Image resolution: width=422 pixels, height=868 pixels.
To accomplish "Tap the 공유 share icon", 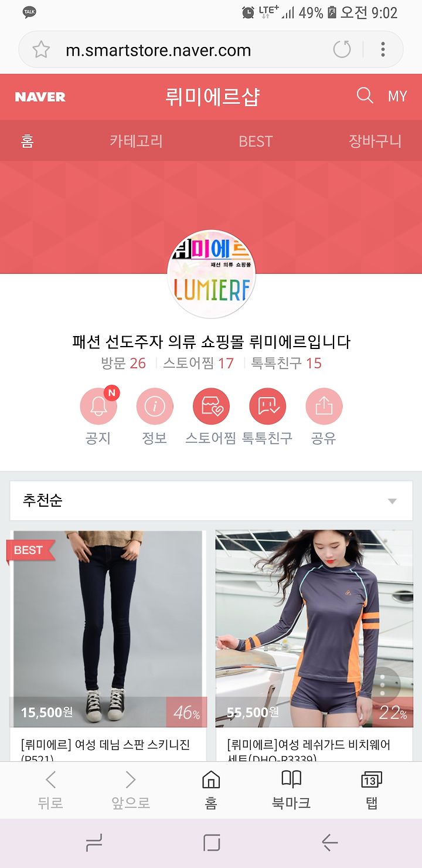I will pyautogui.click(x=324, y=406).
